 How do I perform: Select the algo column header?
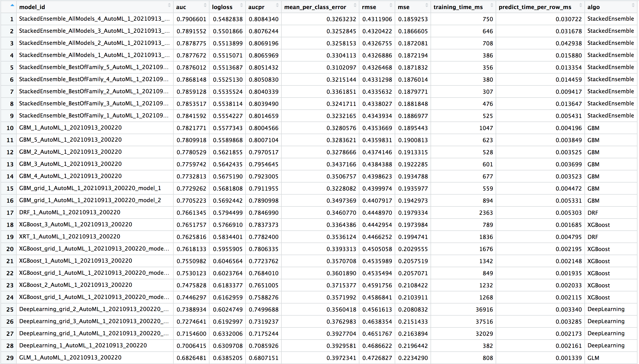594,7
